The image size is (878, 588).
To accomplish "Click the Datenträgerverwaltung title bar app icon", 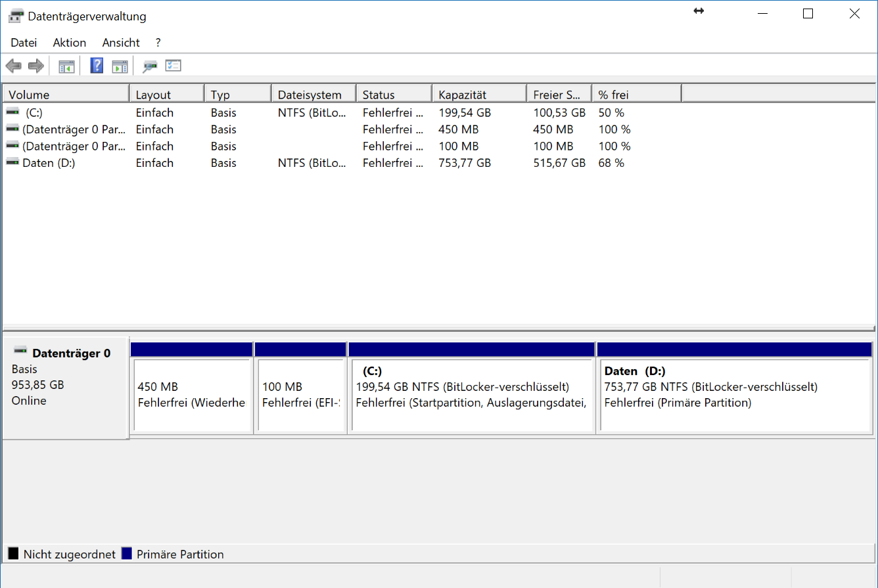I will point(16,16).
